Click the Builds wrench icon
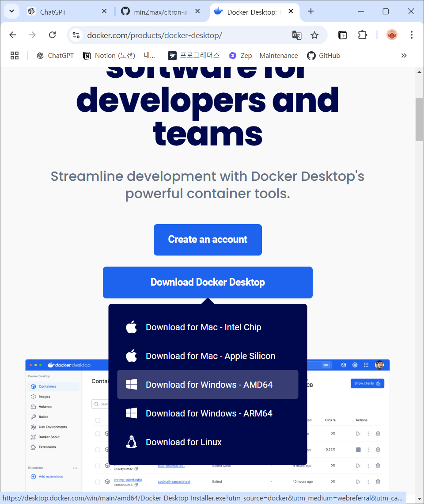The height and width of the screenshot is (504, 424). (x=34, y=416)
